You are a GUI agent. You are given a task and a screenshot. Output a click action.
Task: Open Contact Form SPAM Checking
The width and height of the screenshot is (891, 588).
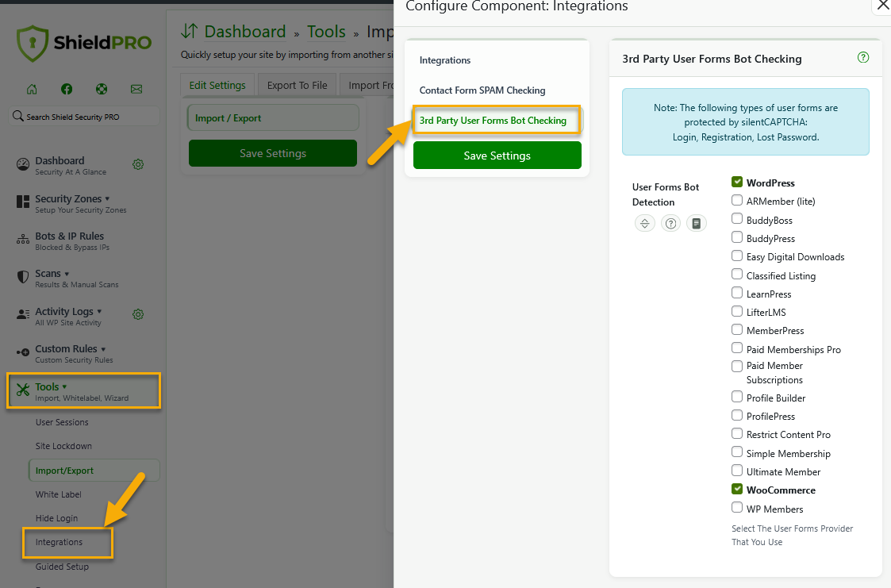[x=482, y=90]
